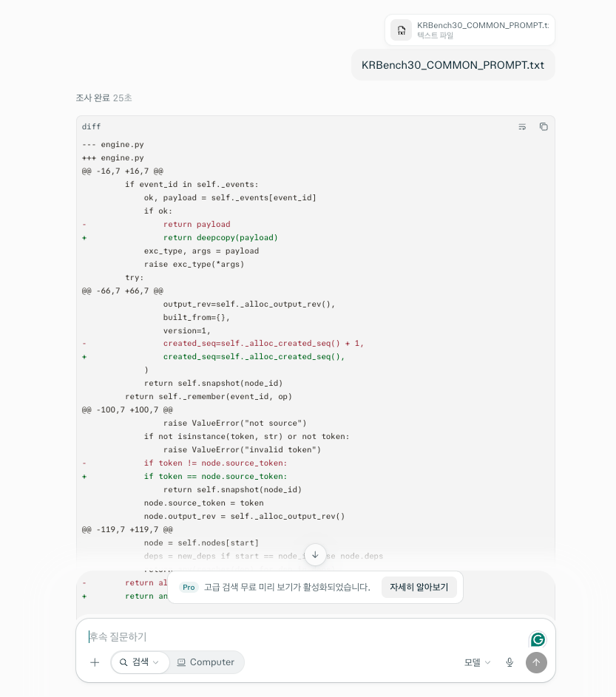Click the 'return deepcopy(payload)' added line
This screenshot has height=697, width=616.
pos(220,237)
